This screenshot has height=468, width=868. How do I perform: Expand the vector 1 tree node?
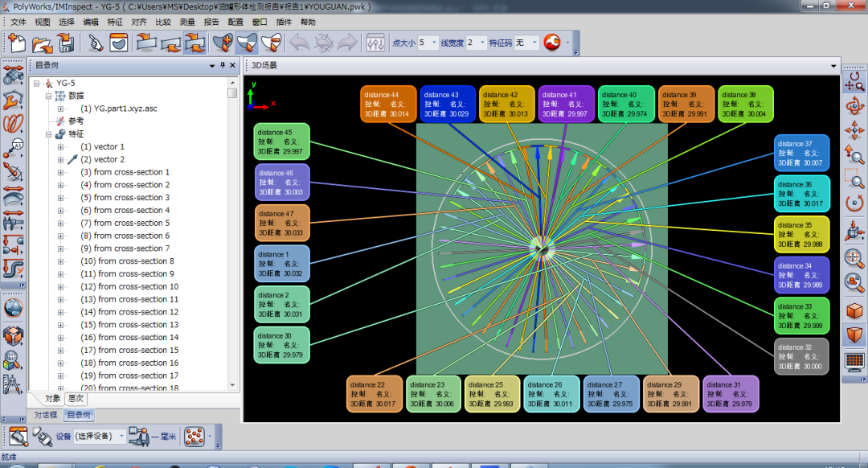point(60,147)
